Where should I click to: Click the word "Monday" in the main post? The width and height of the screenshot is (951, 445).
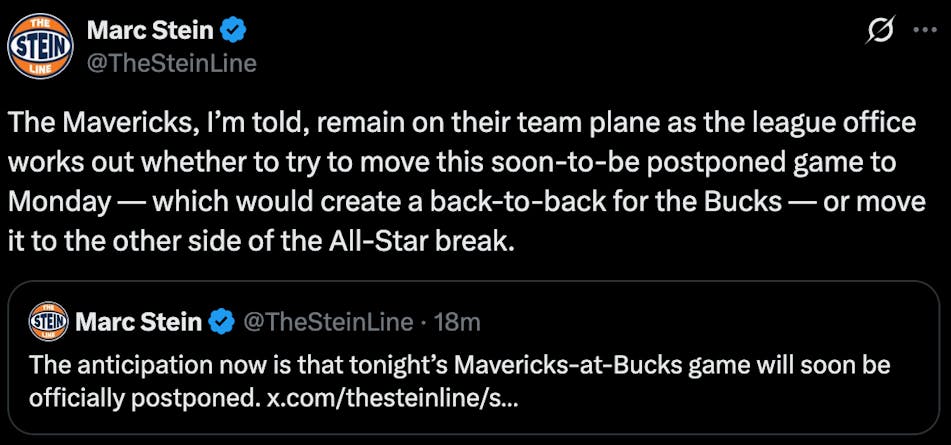pos(58,200)
